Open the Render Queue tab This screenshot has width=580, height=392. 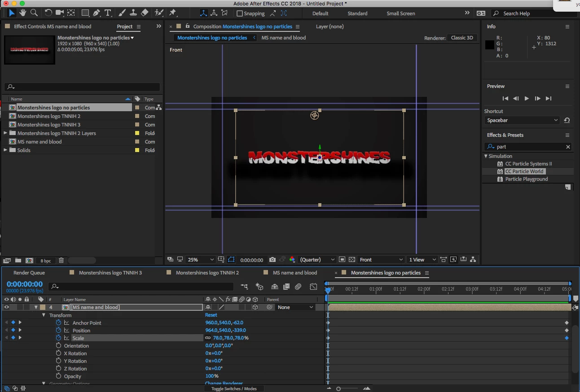[29, 273]
